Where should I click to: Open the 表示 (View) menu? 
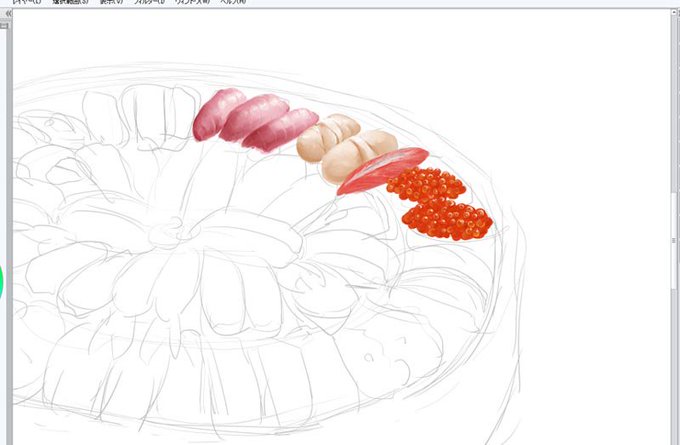111,2
